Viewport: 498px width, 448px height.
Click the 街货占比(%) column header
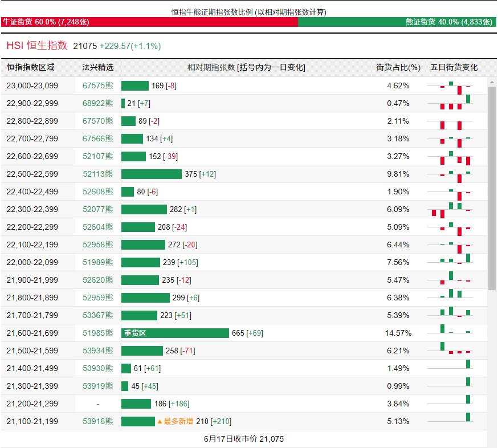tap(398, 67)
